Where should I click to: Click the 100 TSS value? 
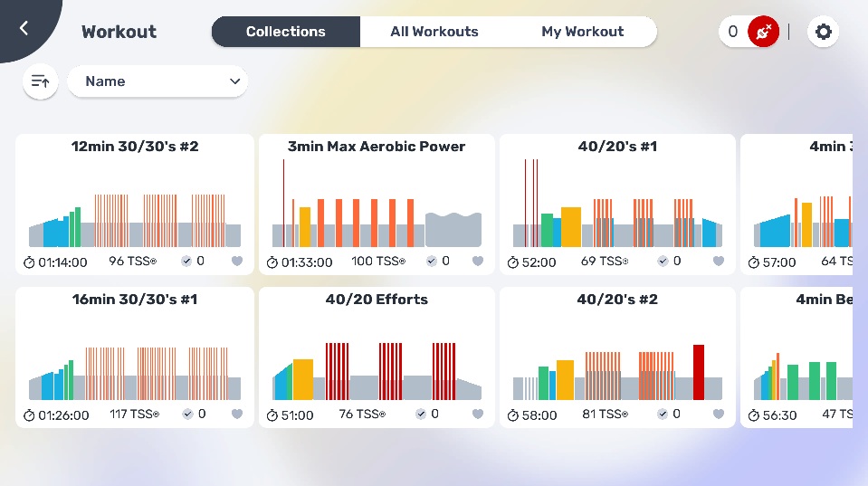point(378,261)
